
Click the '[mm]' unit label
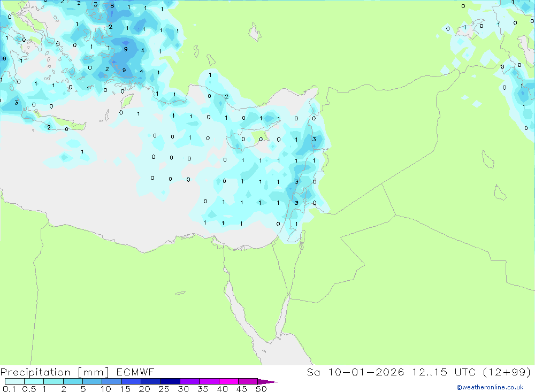[94, 372]
